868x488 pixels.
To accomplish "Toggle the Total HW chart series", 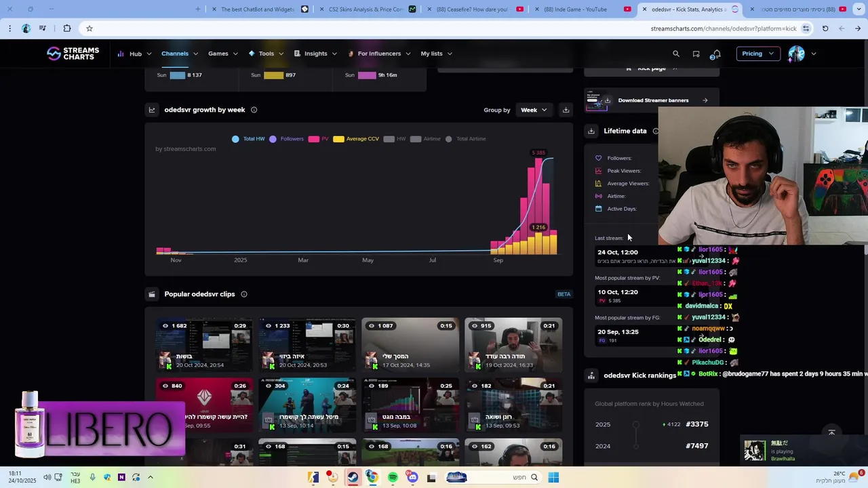I will pyautogui.click(x=248, y=139).
